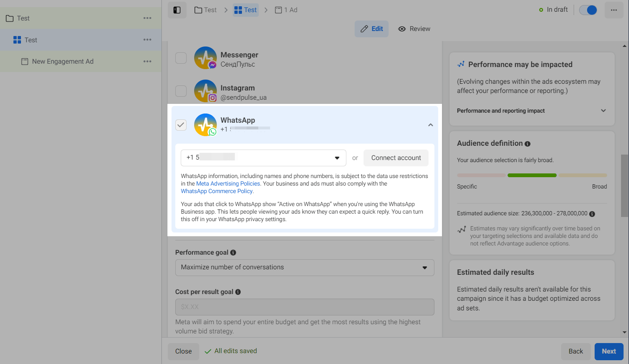
Task: Click the Back button
Action: tap(576, 351)
